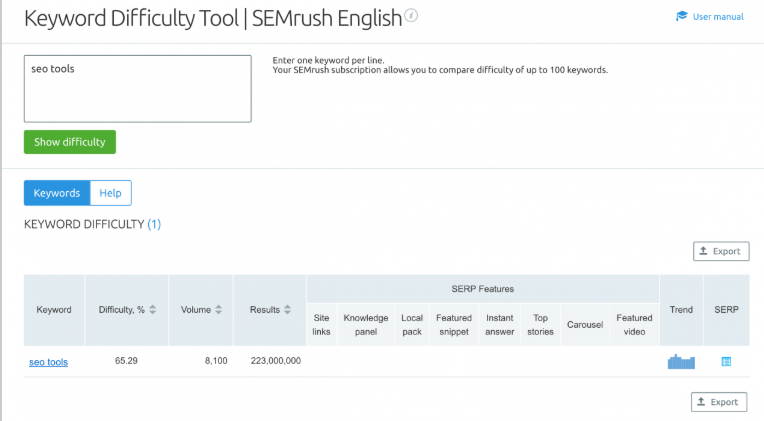Click the Keyword column header
This screenshot has width=764, height=421.
54,310
